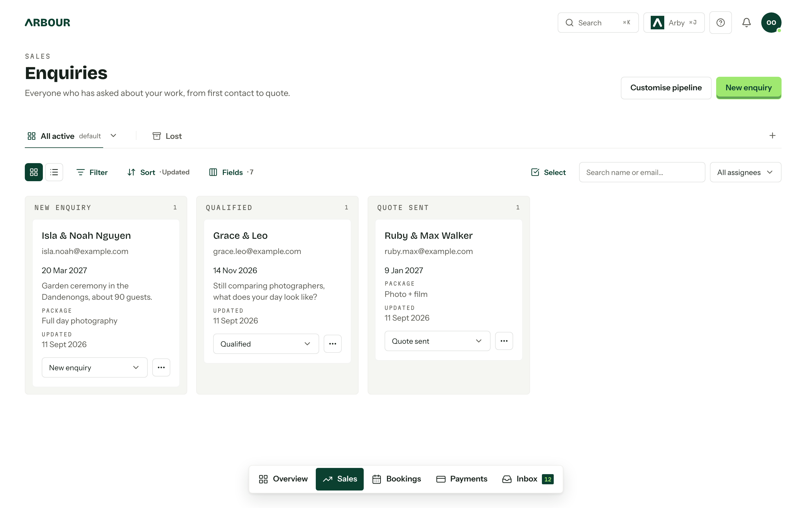The width and height of the screenshot is (812, 508).
Task: Click the Inbox 12 unread badge
Action: coord(548,479)
